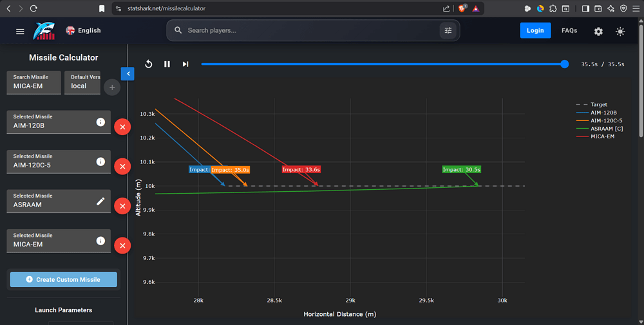Click the Login button
Image resolution: width=644 pixels, height=325 pixels.
point(535,30)
